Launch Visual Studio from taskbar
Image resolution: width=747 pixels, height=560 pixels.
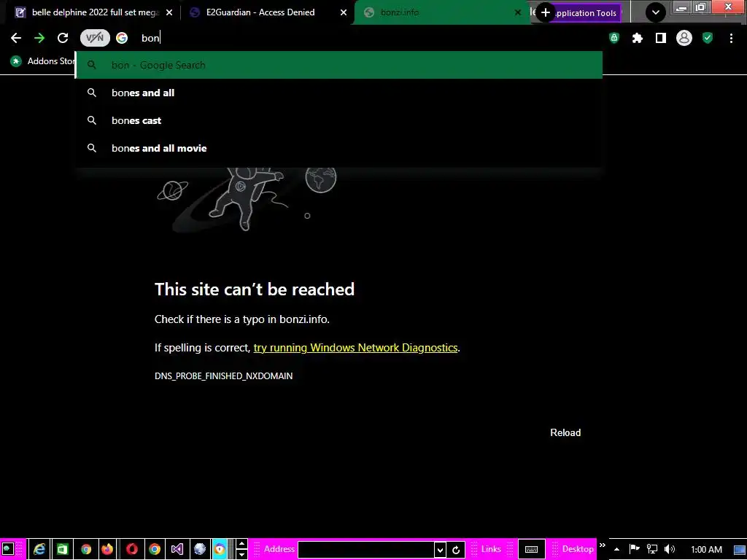(x=177, y=549)
